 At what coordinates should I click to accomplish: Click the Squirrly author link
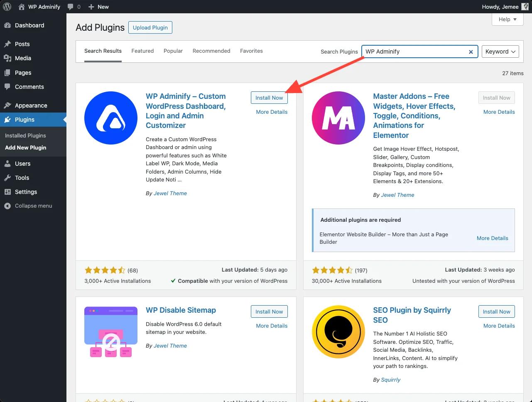coord(391,380)
